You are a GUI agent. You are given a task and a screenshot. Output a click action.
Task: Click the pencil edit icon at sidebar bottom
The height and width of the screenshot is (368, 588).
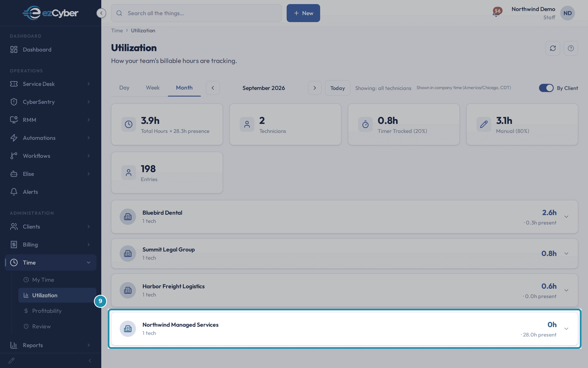click(x=11, y=360)
